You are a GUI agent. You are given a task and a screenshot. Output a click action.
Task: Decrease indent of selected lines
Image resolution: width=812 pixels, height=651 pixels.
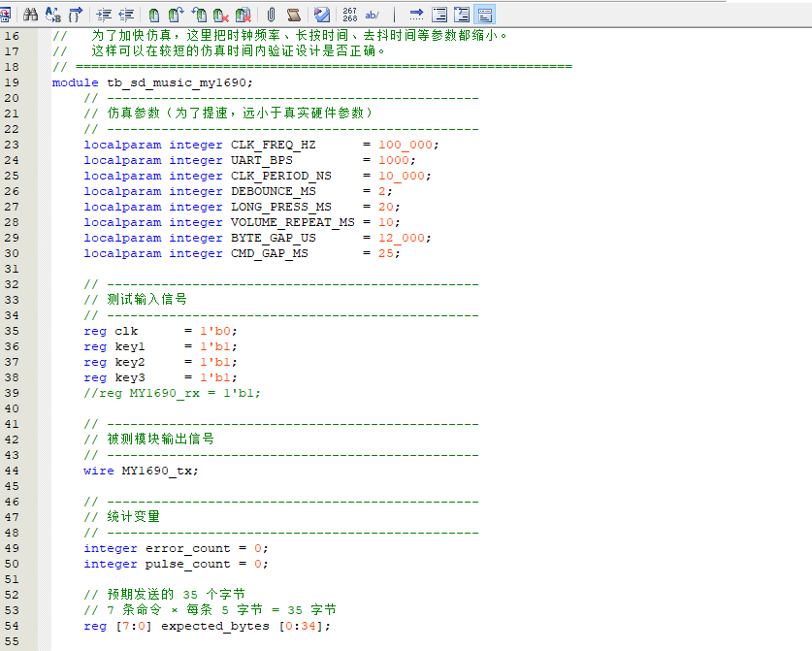pos(126,15)
